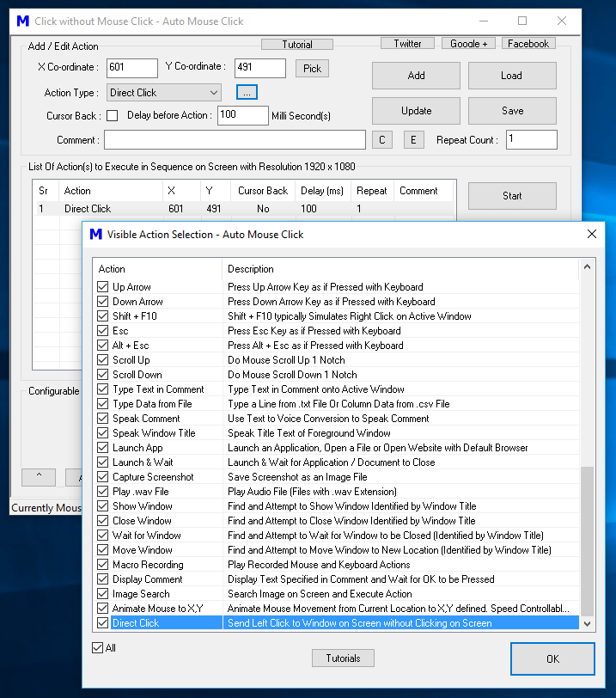Image resolution: width=616 pixels, height=698 pixels.
Task: Open the Action Type dropdown
Action: coord(164,93)
